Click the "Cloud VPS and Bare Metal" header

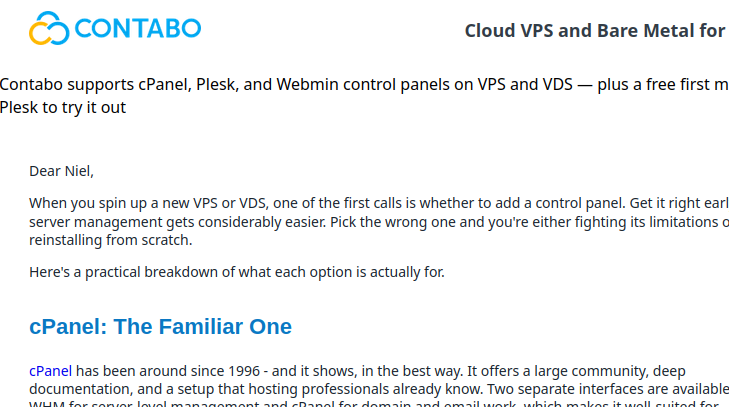[x=594, y=30]
